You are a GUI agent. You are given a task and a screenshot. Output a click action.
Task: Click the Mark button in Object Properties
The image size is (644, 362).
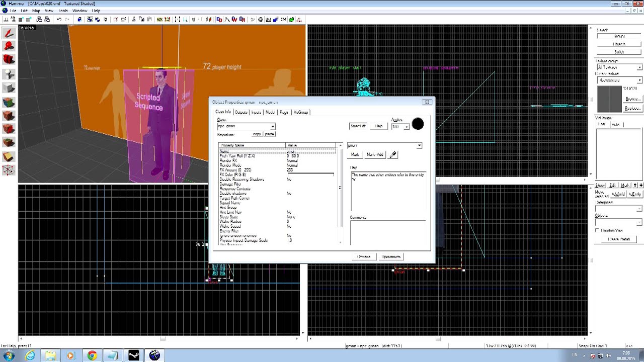(x=355, y=154)
